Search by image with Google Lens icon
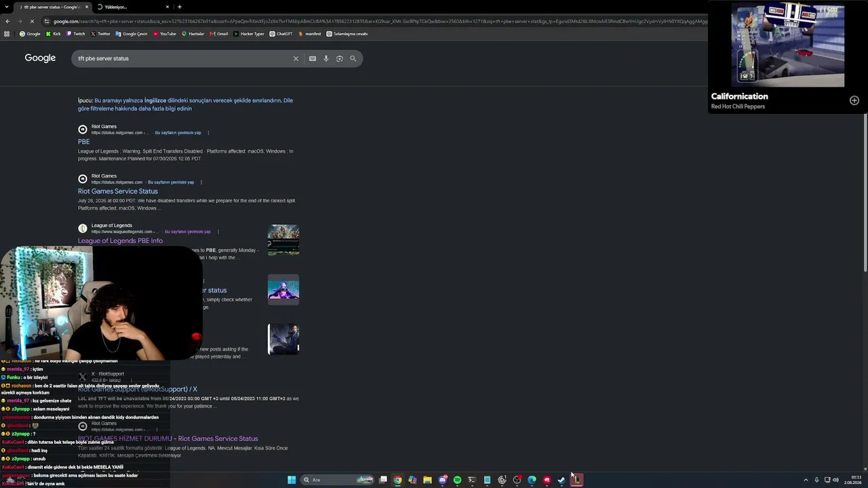 pos(340,58)
